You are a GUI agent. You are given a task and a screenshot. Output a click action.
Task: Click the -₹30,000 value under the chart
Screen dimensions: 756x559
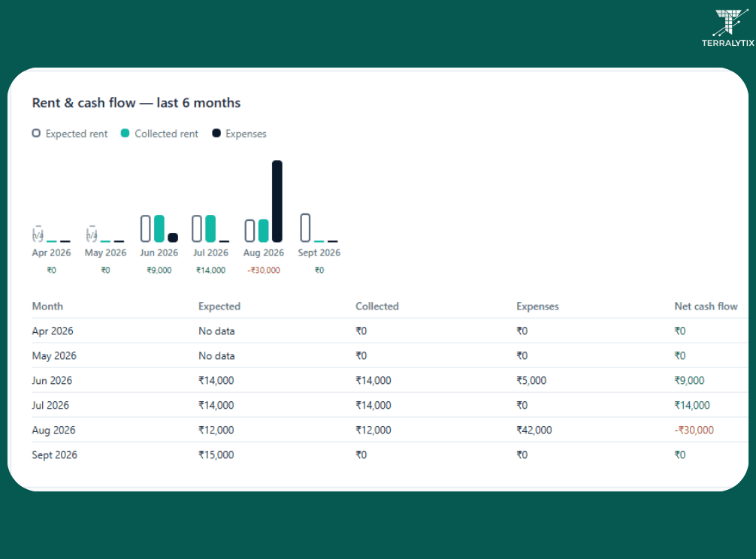coord(264,270)
